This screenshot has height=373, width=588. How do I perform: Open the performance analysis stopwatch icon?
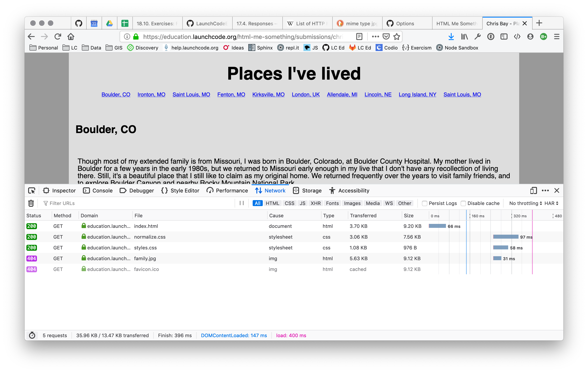click(x=32, y=335)
